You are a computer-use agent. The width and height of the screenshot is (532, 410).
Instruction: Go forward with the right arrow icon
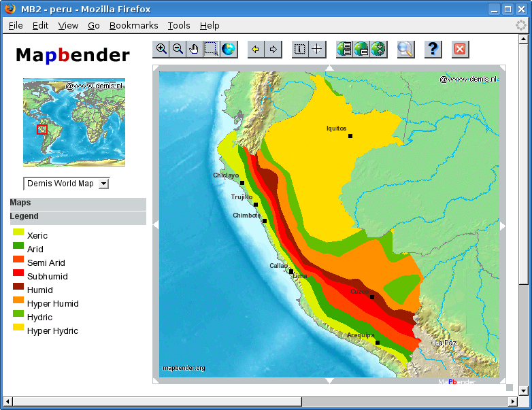pyautogui.click(x=273, y=49)
